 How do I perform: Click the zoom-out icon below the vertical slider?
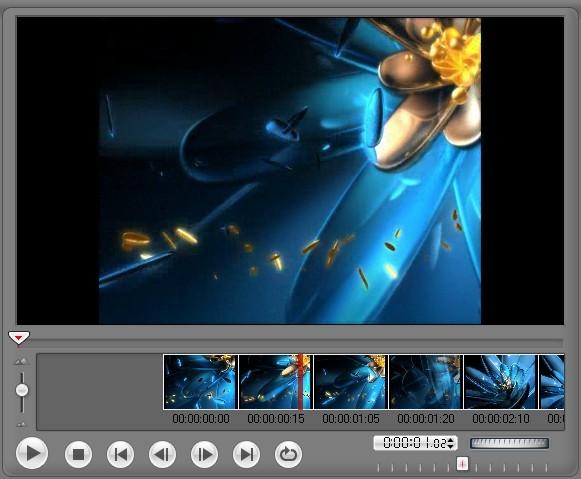tap(21, 425)
